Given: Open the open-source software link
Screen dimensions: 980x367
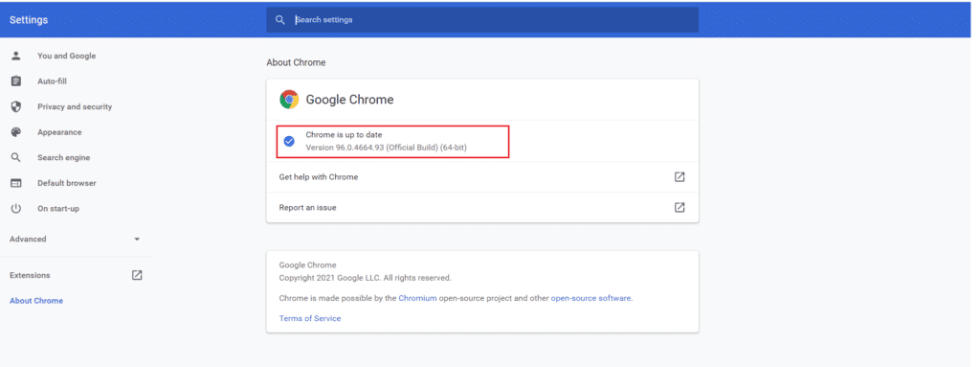Looking at the screenshot, I should [590, 298].
